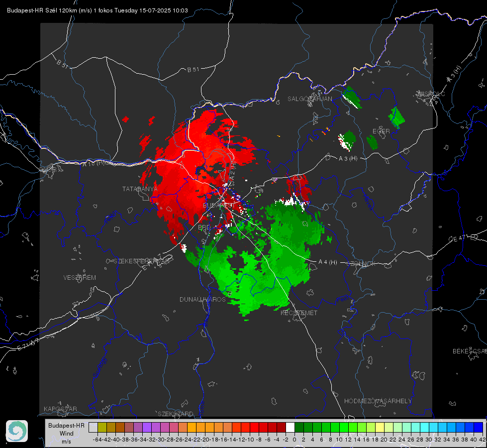Select the KAPOSVAR city label
487x448 pixels.
[60, 409]
